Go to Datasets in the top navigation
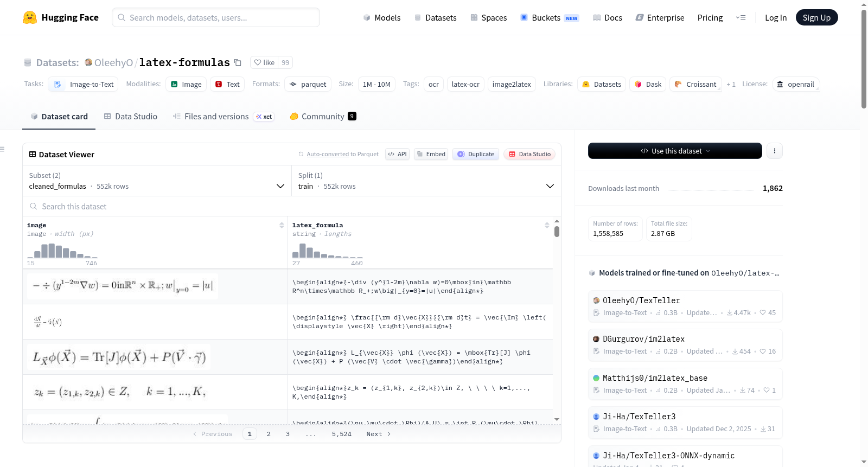The image size is (868, 467). pos(435,18)
